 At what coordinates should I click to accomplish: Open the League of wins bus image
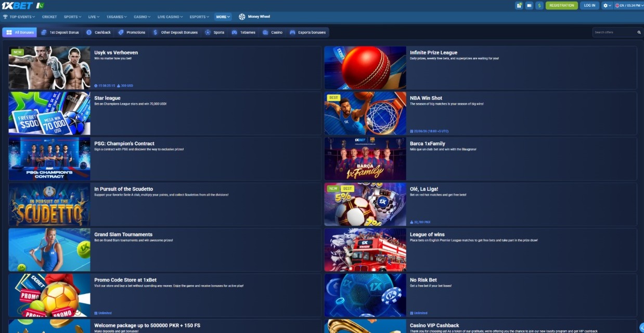[365, 250]
